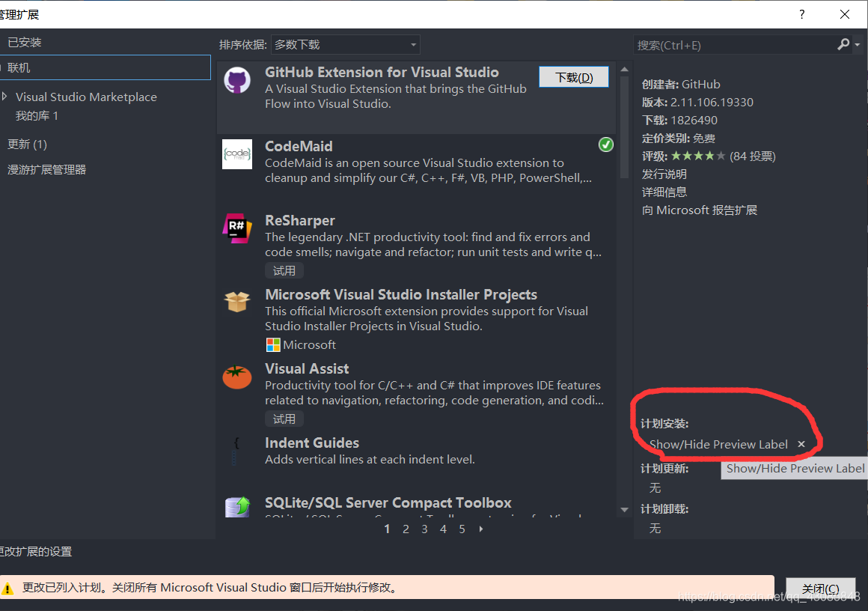Click the 下载(D) download button
This screenshot has height=611, width=868.
pyautogui.click(x=574, y=77)
